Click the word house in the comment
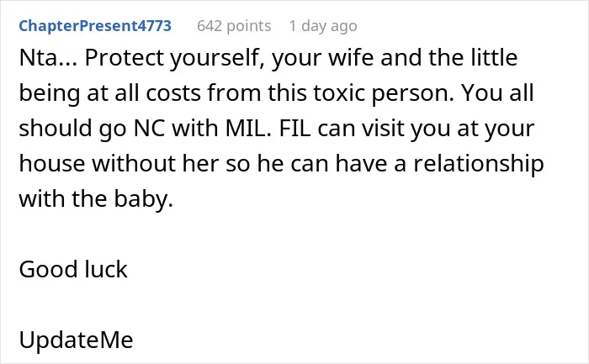The height and width of the screenshot is (364, 589). 52,163
